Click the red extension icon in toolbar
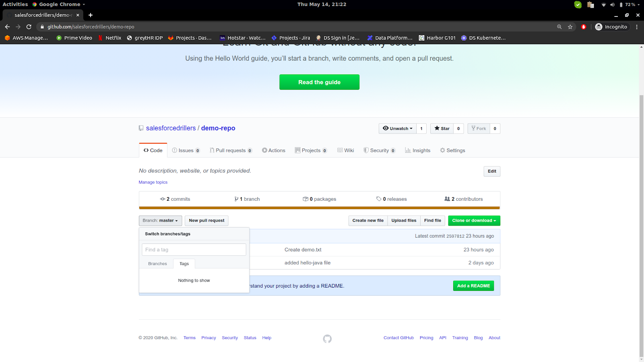Screen dimensions: 644x362 (x=584, y=27)
